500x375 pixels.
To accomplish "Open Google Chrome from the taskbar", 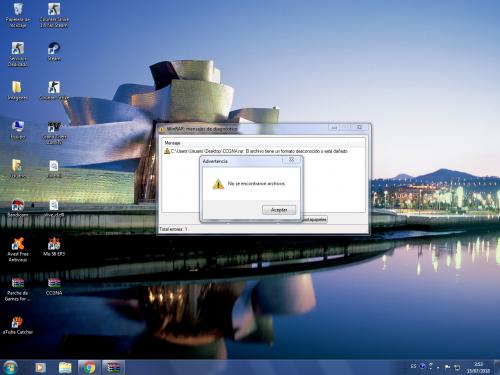I will [89, 367].
